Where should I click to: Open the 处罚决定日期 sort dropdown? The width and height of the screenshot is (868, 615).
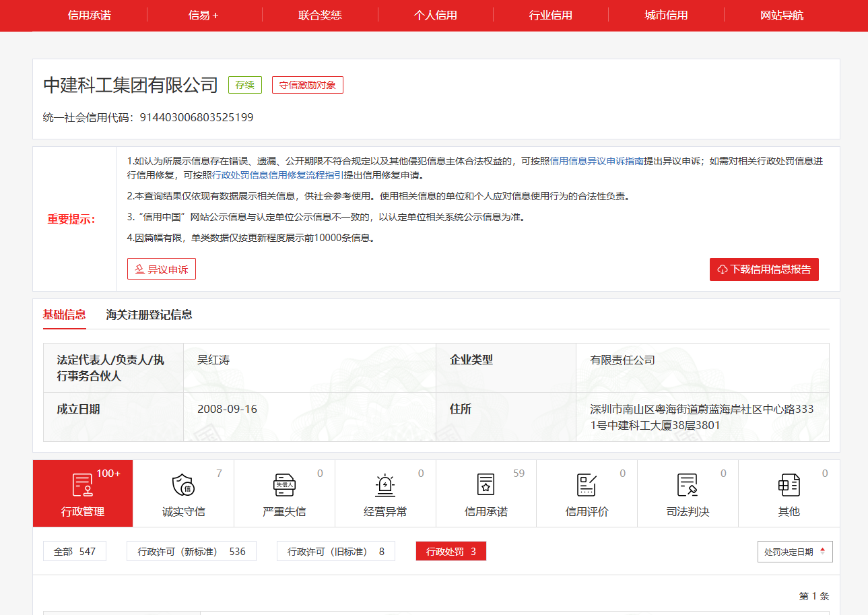click(795, 552)
